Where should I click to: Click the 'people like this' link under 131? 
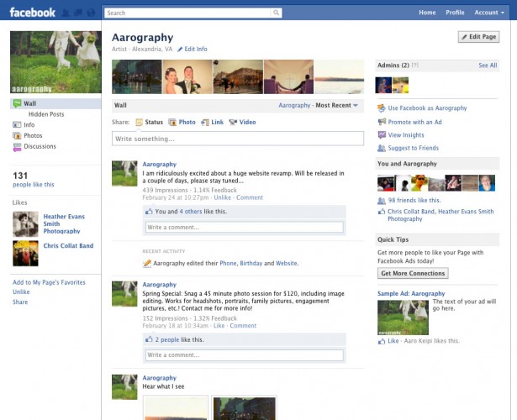34,185
